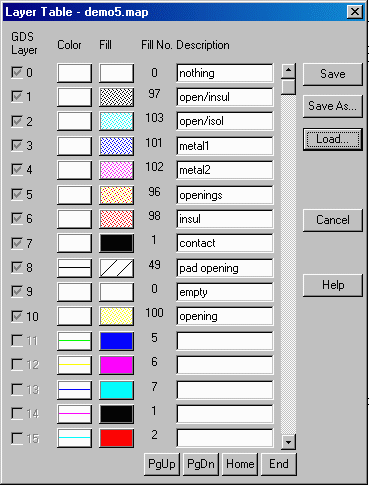Click the 'insul' description field

tap(225, 219)
